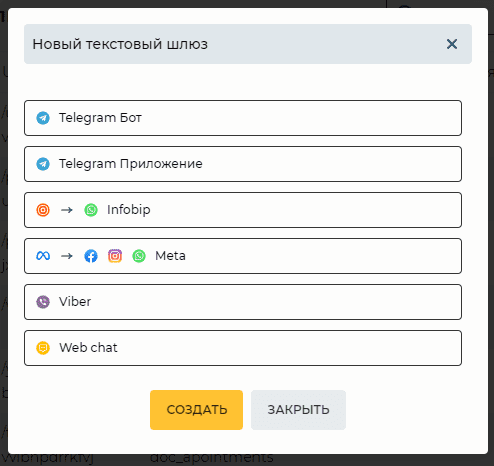This screenshot has width=494, height=466.
Task: Click the Telegram Приложение icon
Action: click(x=43, y=164)
